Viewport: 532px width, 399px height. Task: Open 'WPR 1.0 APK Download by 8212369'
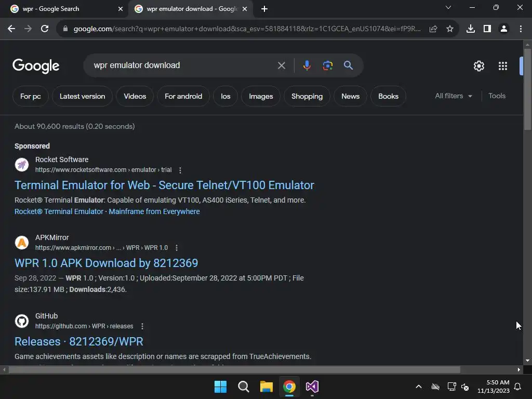[106, 263]
